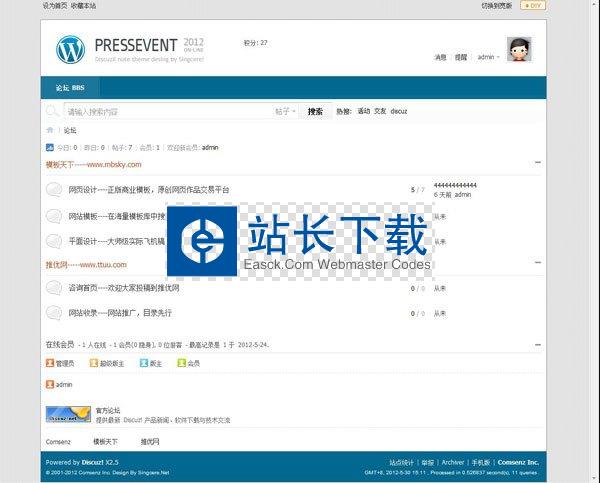The height and width of the screenshot is (483, 600).
Task: Click the 官方论坛 banner image
Action: click(x=68, y=414)
